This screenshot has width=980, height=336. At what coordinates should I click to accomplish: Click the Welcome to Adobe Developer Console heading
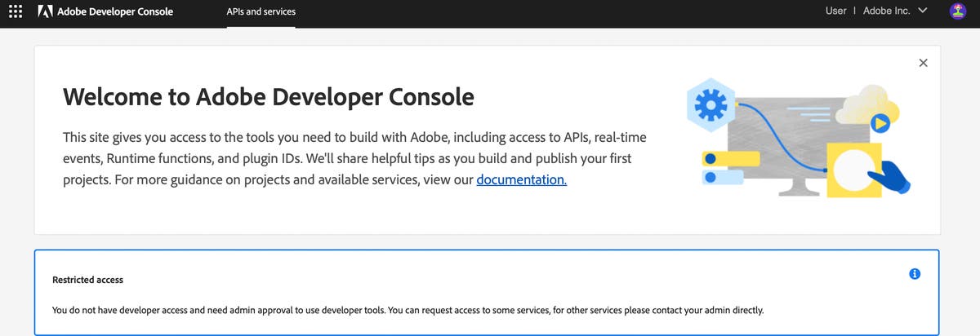tap(269, 97)
